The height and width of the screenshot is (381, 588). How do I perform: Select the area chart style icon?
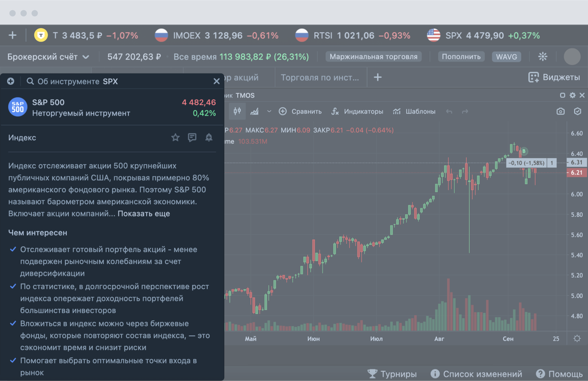click(255, 111)
